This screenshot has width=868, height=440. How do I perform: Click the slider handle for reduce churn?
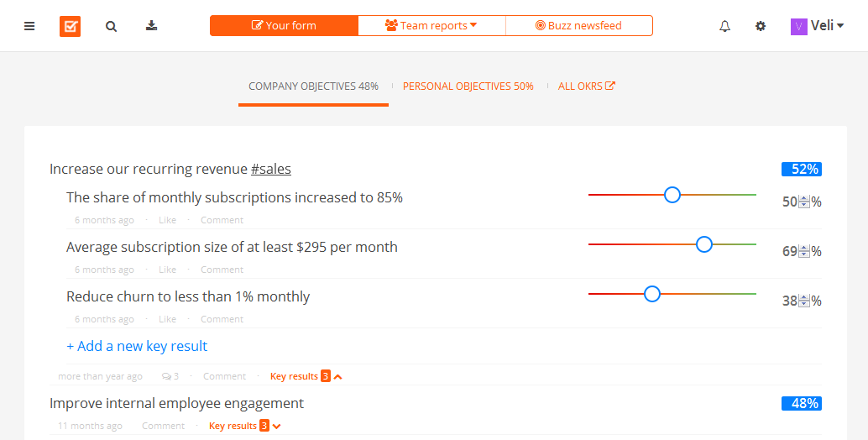click(652, 294)
